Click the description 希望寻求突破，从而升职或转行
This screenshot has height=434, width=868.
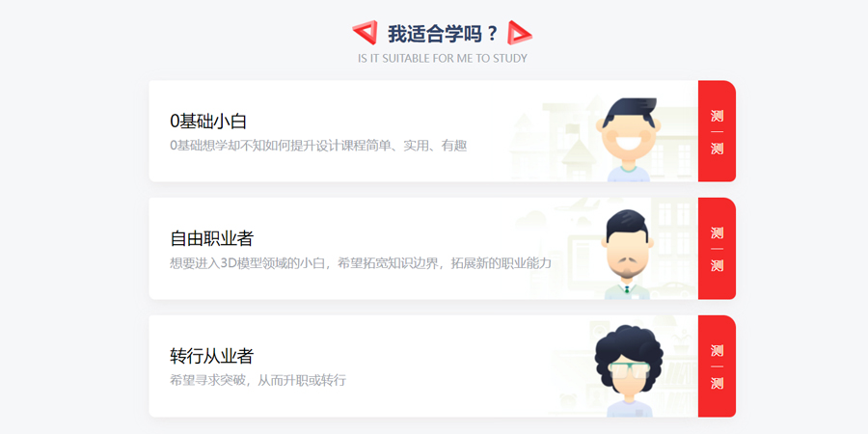click(258, 380)
